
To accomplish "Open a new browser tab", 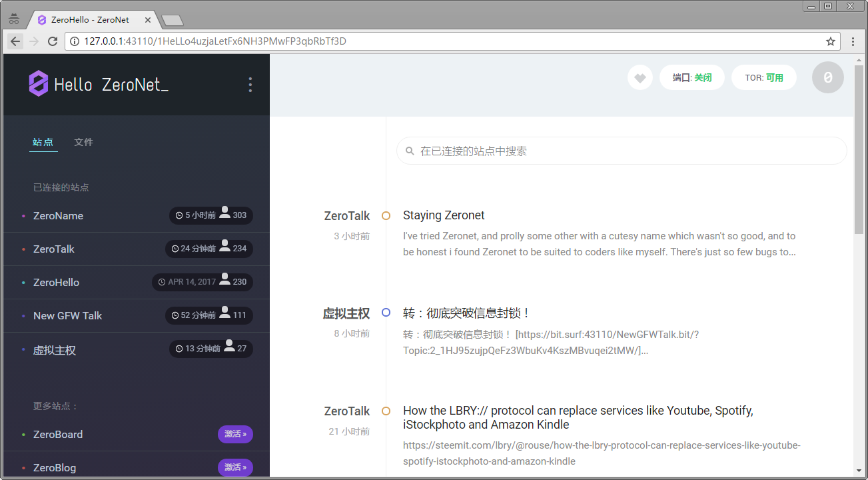I will click(x=173, y=21).
